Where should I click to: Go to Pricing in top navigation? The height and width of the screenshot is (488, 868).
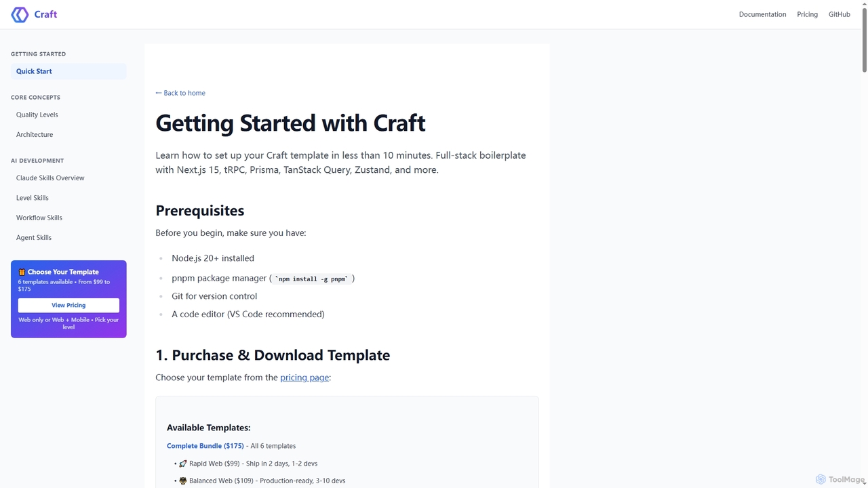pos(807,14)
